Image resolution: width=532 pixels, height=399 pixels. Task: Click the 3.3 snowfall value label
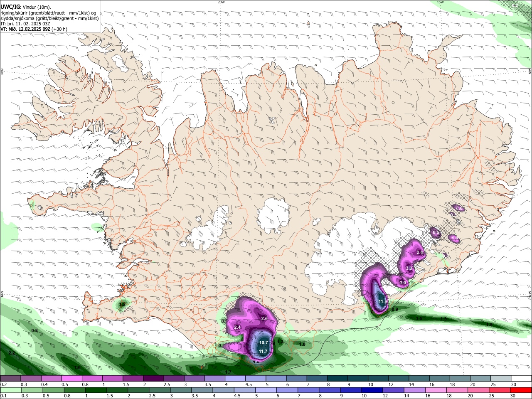click(x=409, y=268)
